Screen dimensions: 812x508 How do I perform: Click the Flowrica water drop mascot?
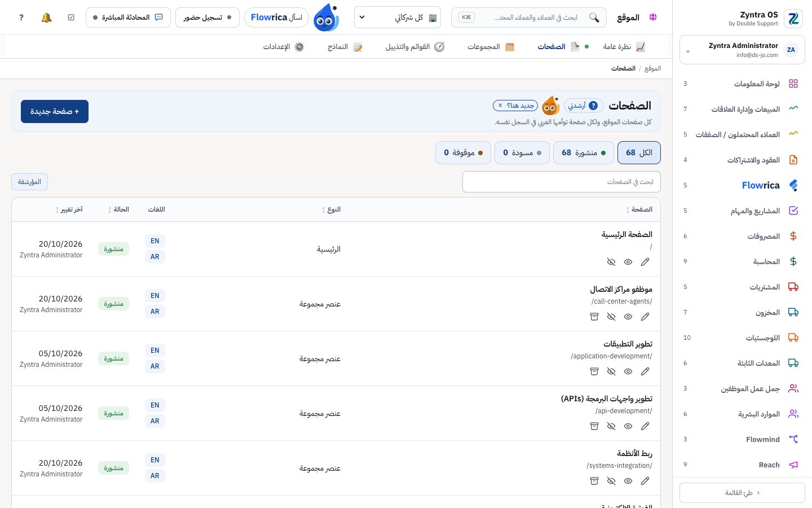(x=326, y=17)
